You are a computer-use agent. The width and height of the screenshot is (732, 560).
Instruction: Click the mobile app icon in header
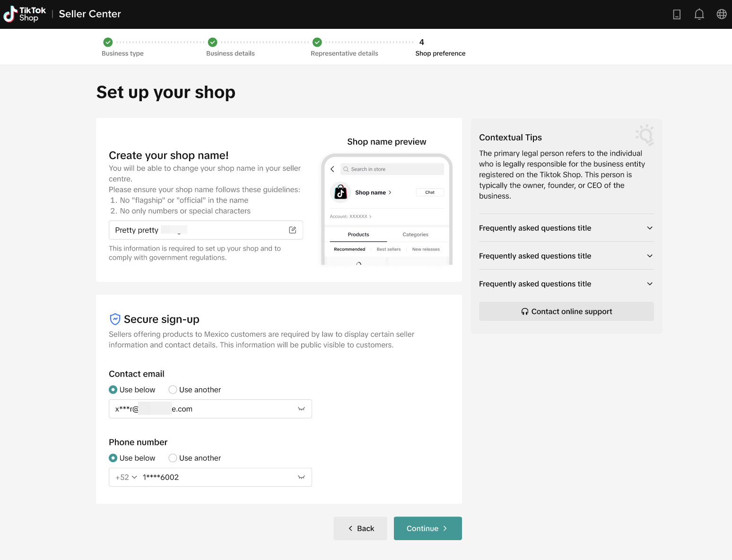coord(676,14)
